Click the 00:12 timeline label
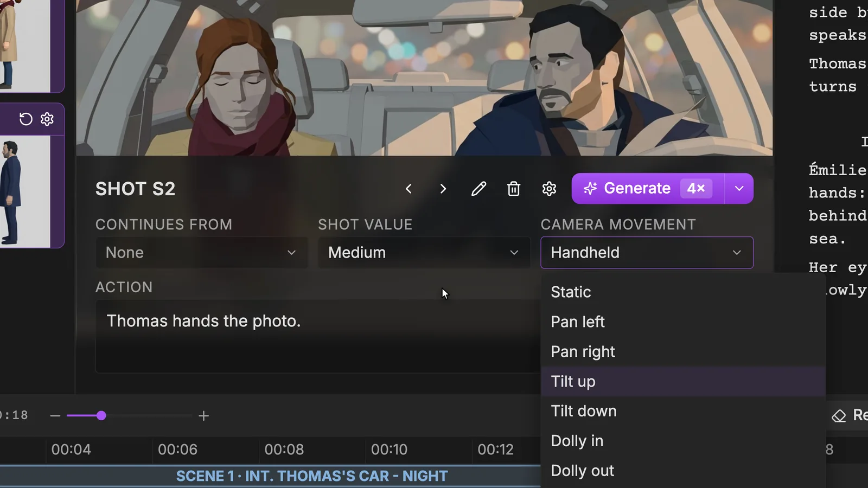 click(x=495, y=450)
